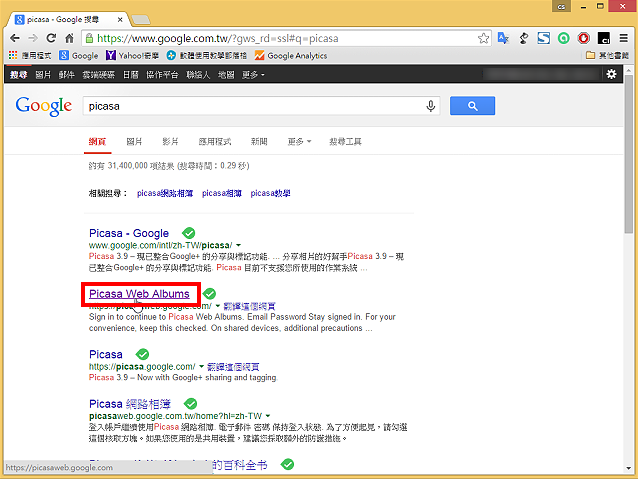Open the plain Picasa result title
This screenshot has width=638, height=482.
pos(105,354)
